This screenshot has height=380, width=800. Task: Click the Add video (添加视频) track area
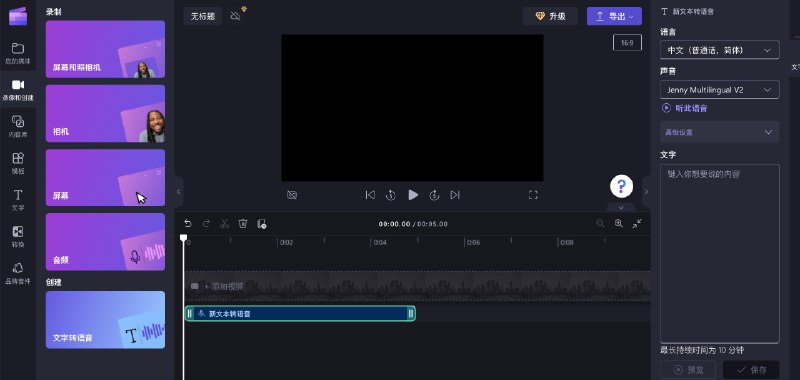click(417, 286)
